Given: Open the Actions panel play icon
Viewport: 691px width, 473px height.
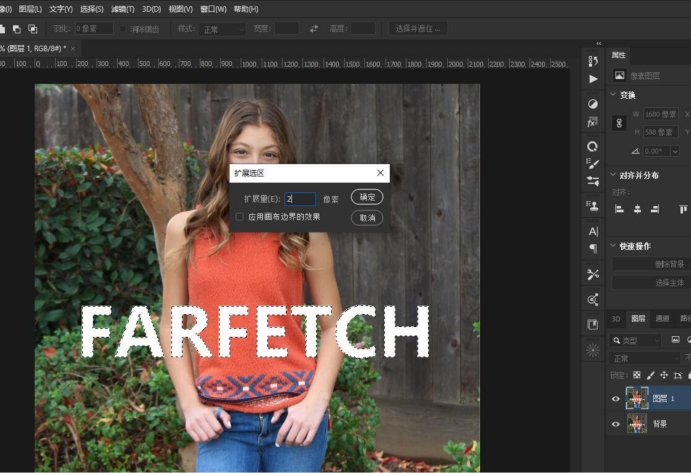Looking at the screenshot, I should click(593, 79).
